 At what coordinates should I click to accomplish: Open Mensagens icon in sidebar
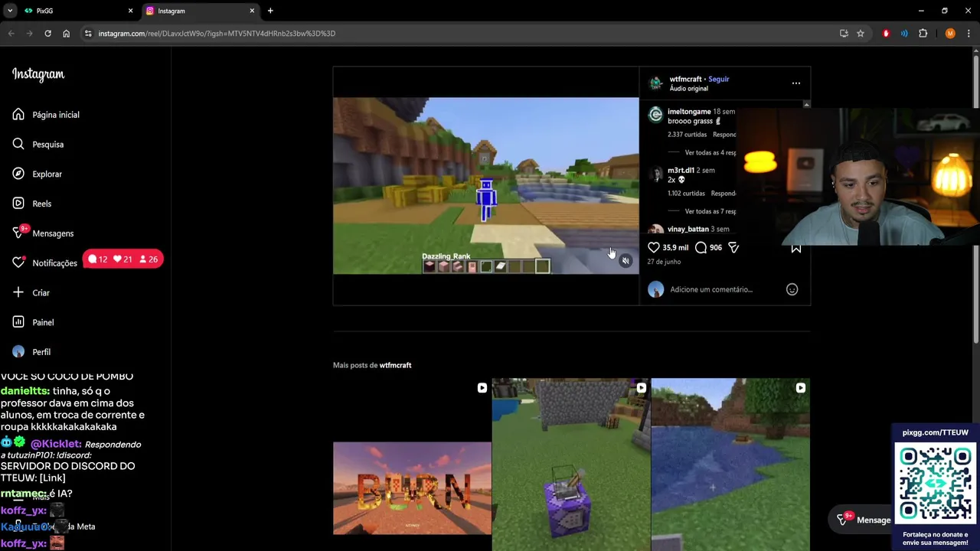[x=18, y=233]
